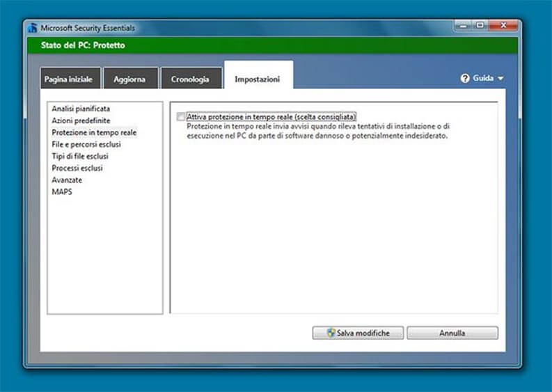552x392 pixels.
Task: Expand the Guida dropdown arrow
Action: (x=500, y=79)
